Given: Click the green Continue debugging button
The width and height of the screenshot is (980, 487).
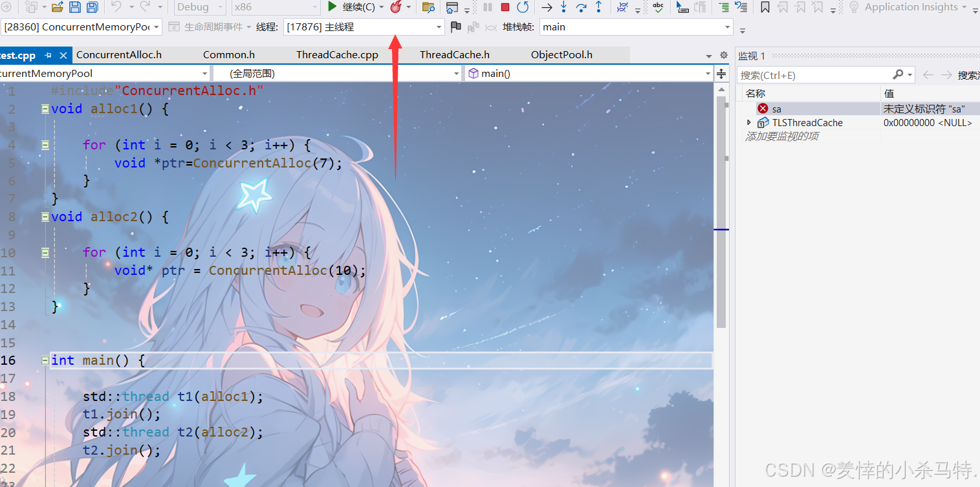Looking at the screenshot, I should 351,7.
